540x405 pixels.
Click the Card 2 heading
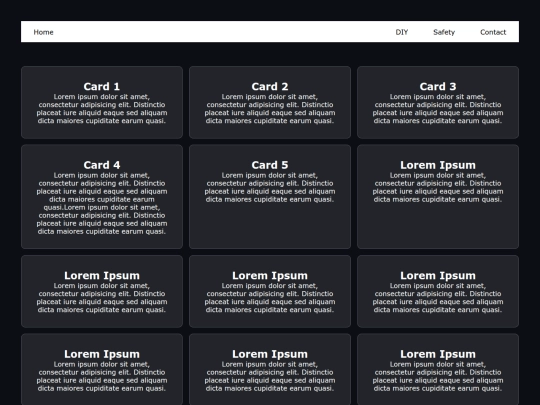tap(270, 86)
